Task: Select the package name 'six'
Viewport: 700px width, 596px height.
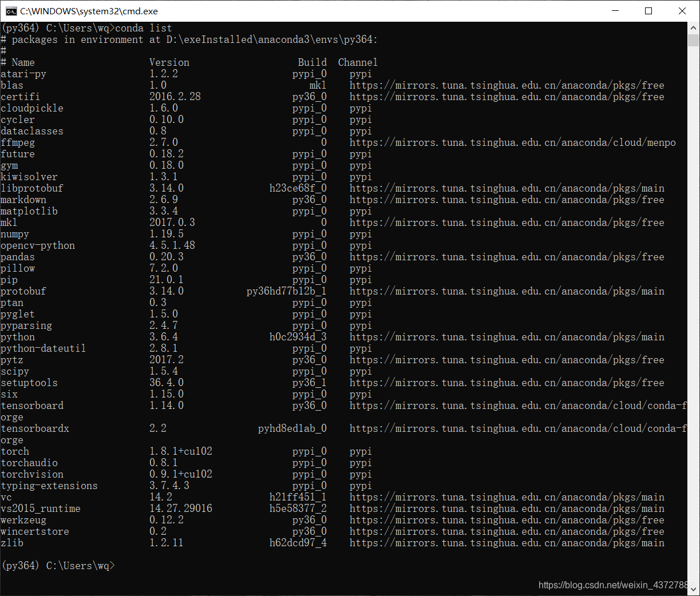Action: (x=9, y=394)
